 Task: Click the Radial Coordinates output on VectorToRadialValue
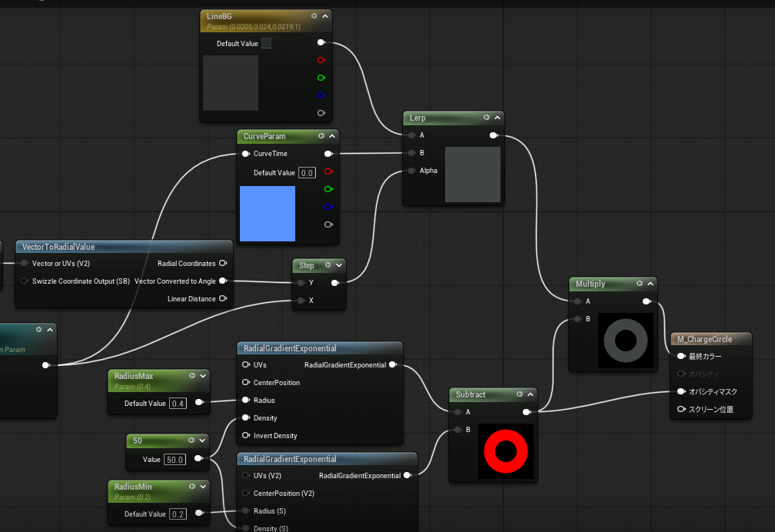(x=223, y=263)
